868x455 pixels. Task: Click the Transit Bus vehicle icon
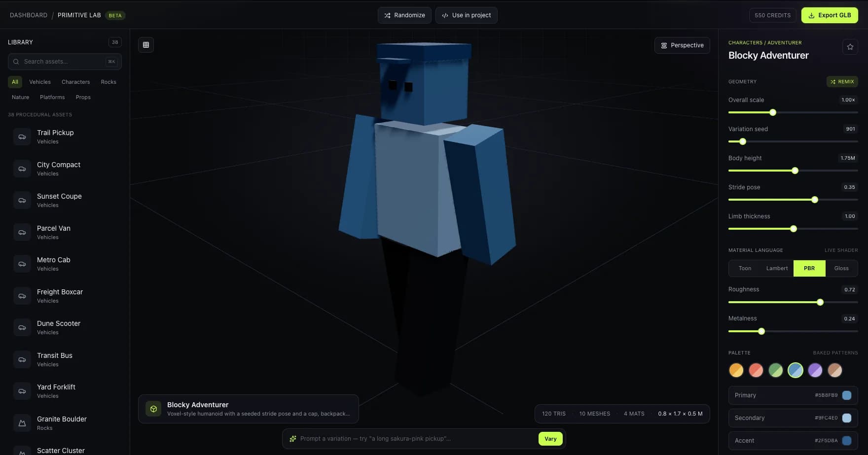[22, 359]
